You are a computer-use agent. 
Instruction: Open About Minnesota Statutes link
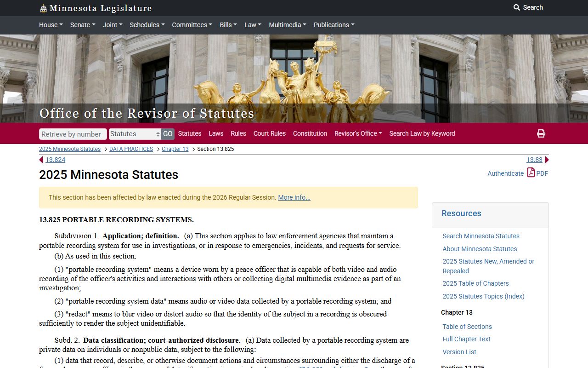pyautogui.click(x=480, y=249)
